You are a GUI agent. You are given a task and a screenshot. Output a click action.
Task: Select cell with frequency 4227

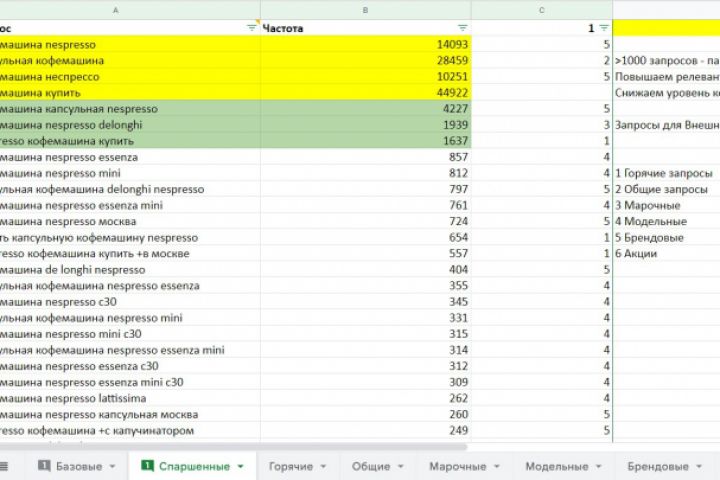click(x=366, y=109)
